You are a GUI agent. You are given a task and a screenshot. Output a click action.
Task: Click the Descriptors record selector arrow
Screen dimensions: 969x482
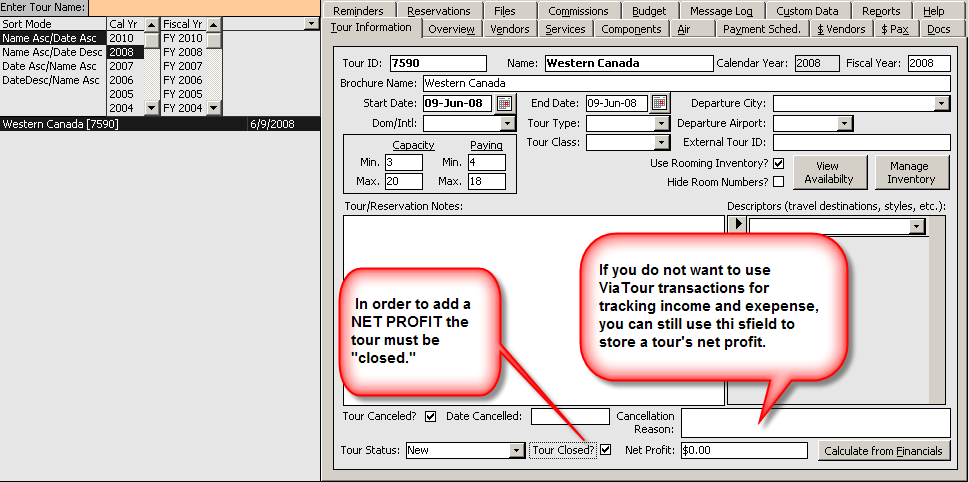[x=738, y=226]
